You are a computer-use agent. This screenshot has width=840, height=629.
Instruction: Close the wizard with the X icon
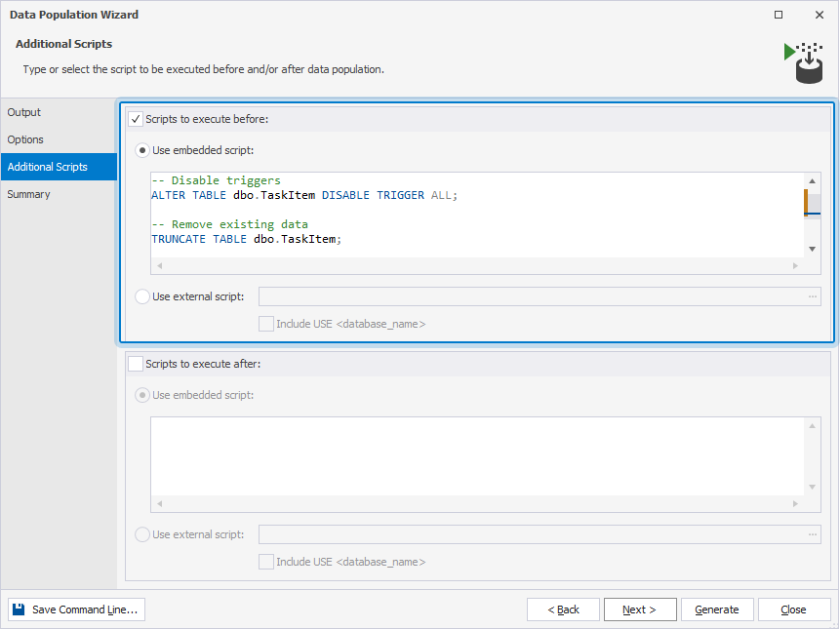click(820, 15)
